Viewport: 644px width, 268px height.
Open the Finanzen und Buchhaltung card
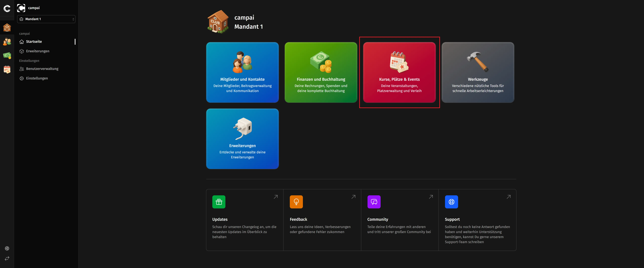[321, 72]
